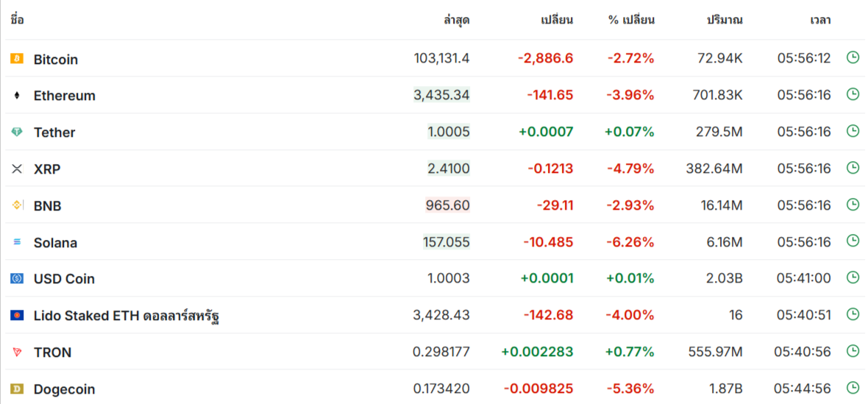The height and width of the screenshot is (404, 868).
Task: Click the Ethereum diamond icon
Action: 17,95
